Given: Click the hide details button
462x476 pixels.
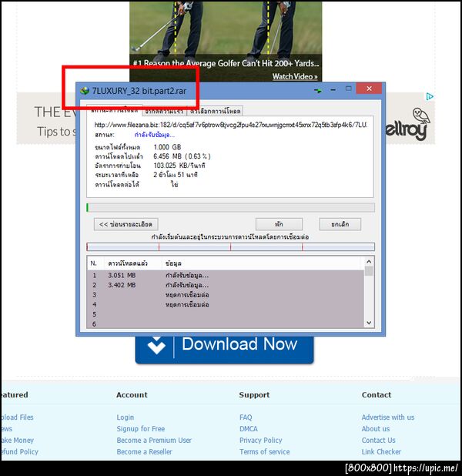Looking at the screenshot, I should (x=126, y=224).
